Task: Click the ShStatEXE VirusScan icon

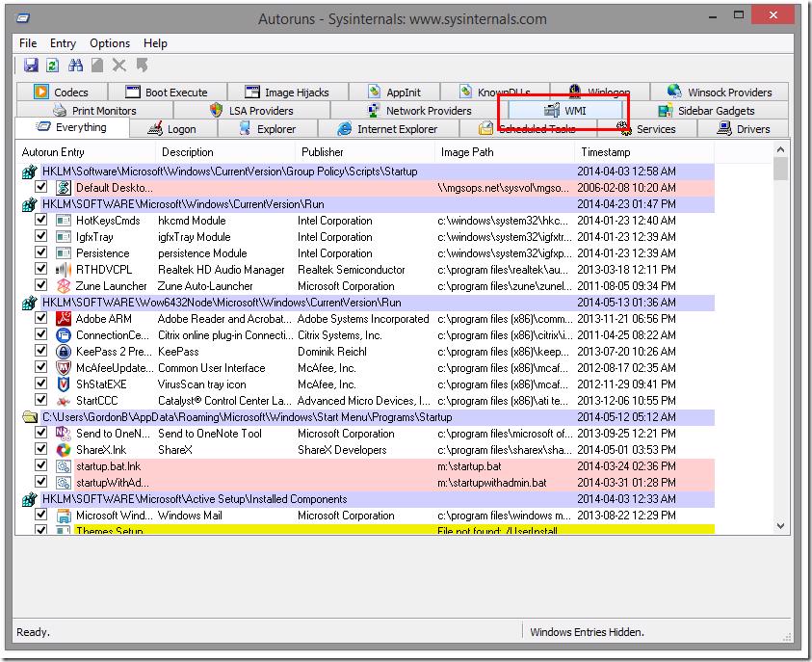Action: (64, 384)
